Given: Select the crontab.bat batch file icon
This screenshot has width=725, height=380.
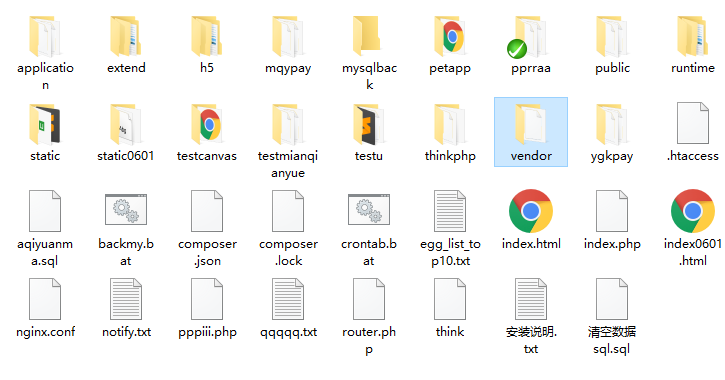Looking at the screenshot, I should pos(369,209).
